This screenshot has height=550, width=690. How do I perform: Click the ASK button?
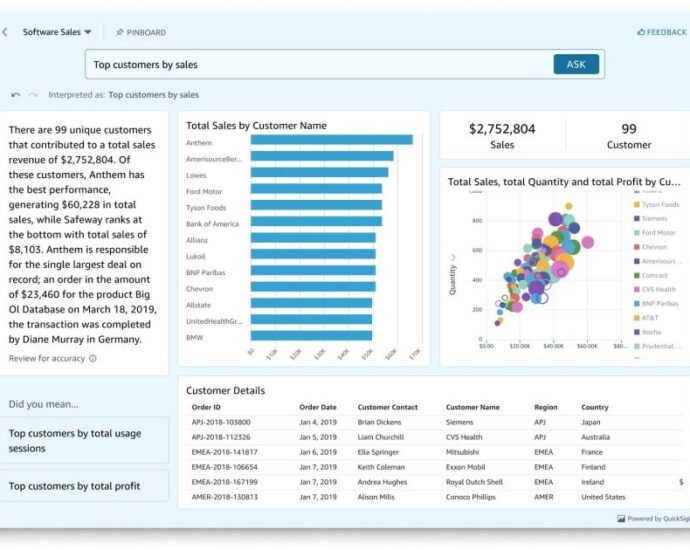coord(576,64)
